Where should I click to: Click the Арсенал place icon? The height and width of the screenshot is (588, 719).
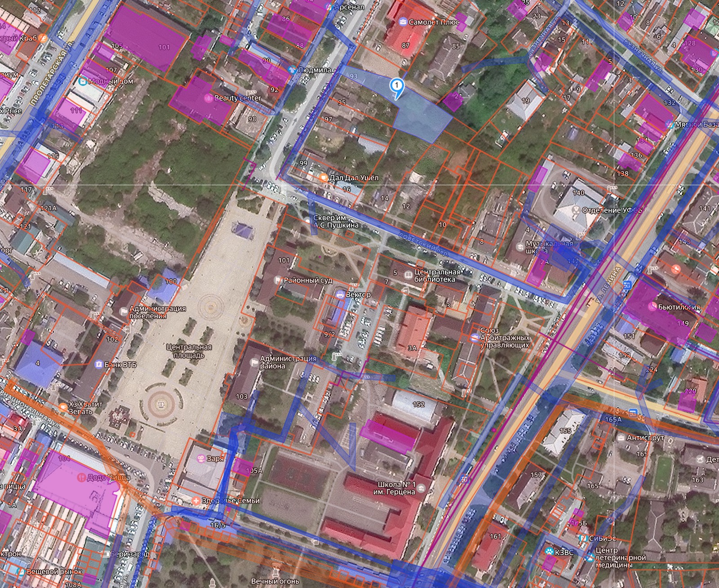tap(329, 7)
